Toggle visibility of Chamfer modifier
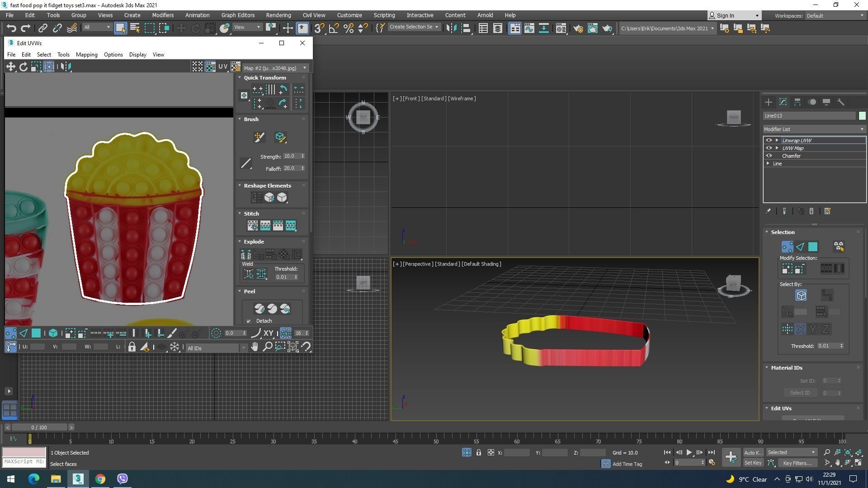 [x=769, y=156]
